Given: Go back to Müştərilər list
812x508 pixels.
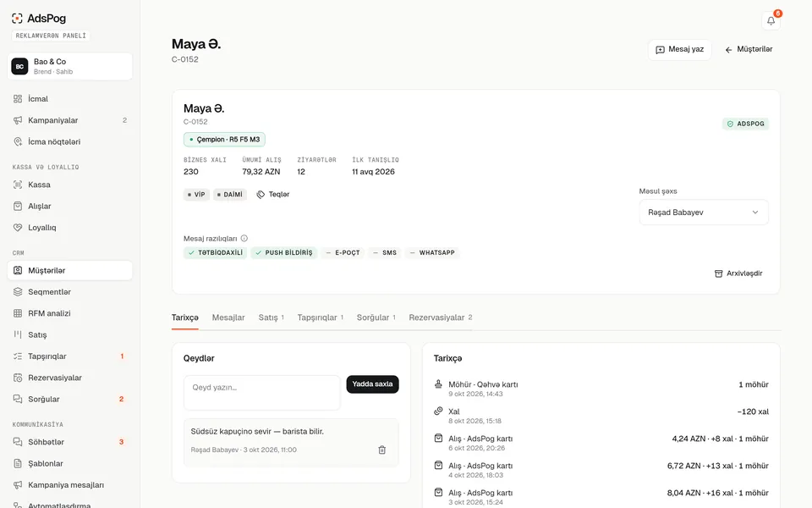Looking at the screenshot, I should click(x=749, y=50).
